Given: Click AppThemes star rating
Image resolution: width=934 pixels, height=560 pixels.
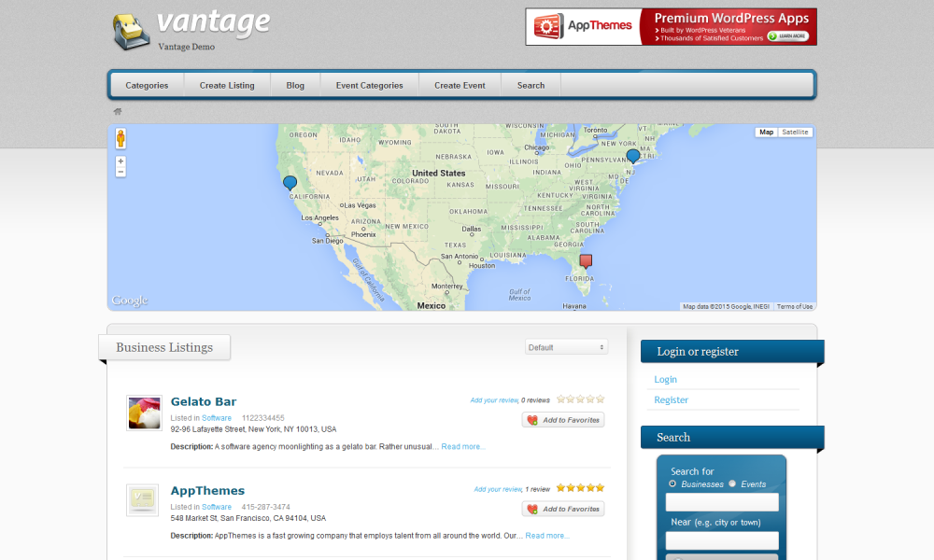Looking at the screenshot, I should [581, 488].
